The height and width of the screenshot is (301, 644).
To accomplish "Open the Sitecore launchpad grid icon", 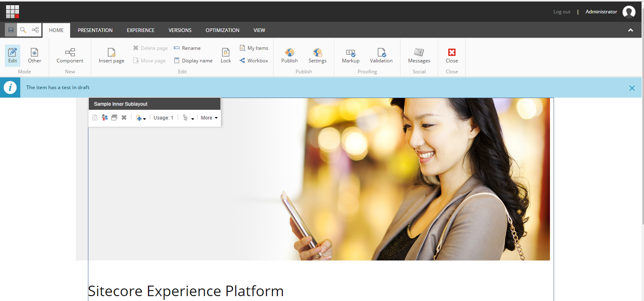I will (x=13, y=12).
